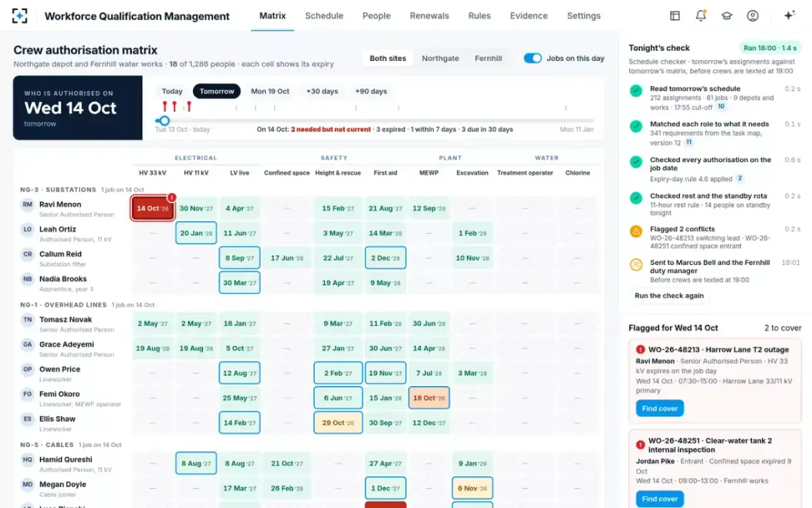Click green check beside Checked every authorisation

pyautogui.click(x=636, y=162)
